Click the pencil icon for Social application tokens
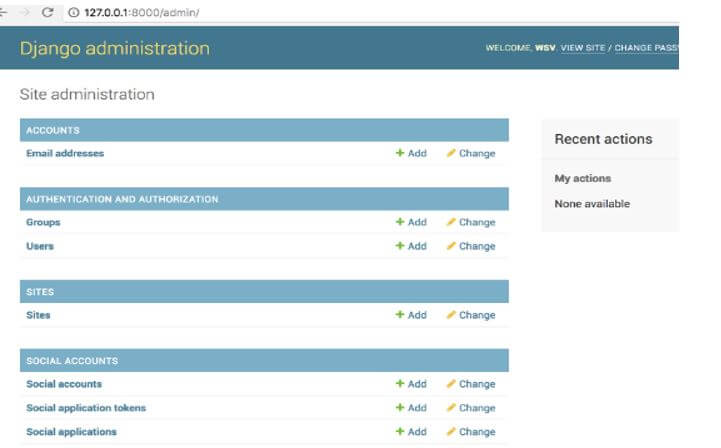This screenshot has height=448, width=721. pyautogui.click(x=451, y=408)
